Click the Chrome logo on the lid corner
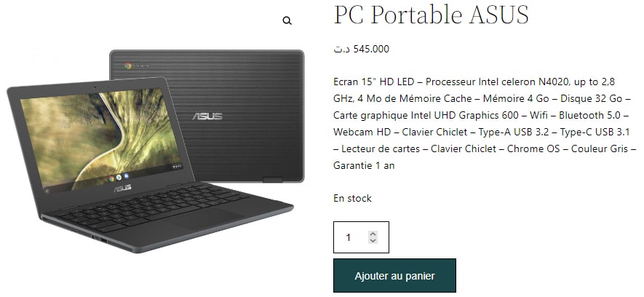The image size is (644, 297). (x=128, y=66)
